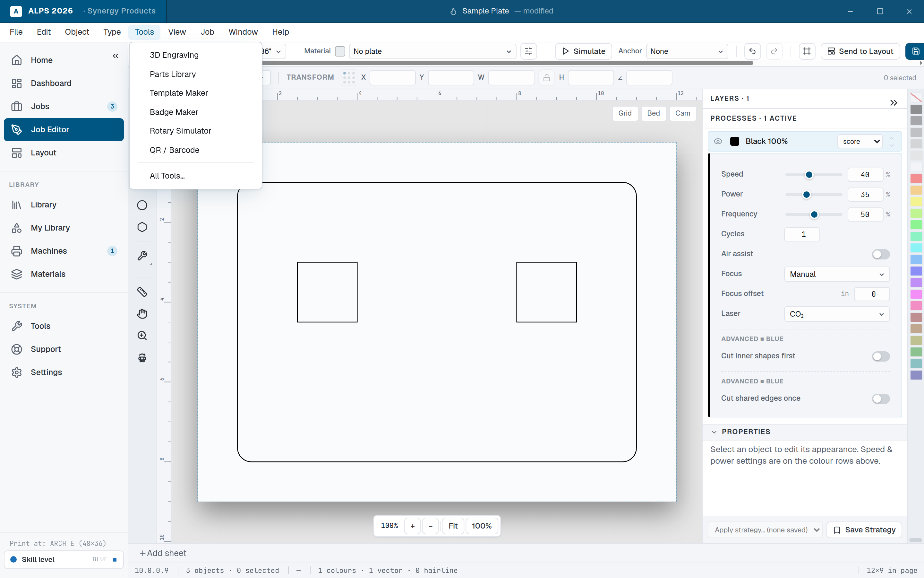Click the Simulate button
The image size is (924, 578).
click(583, 51)
